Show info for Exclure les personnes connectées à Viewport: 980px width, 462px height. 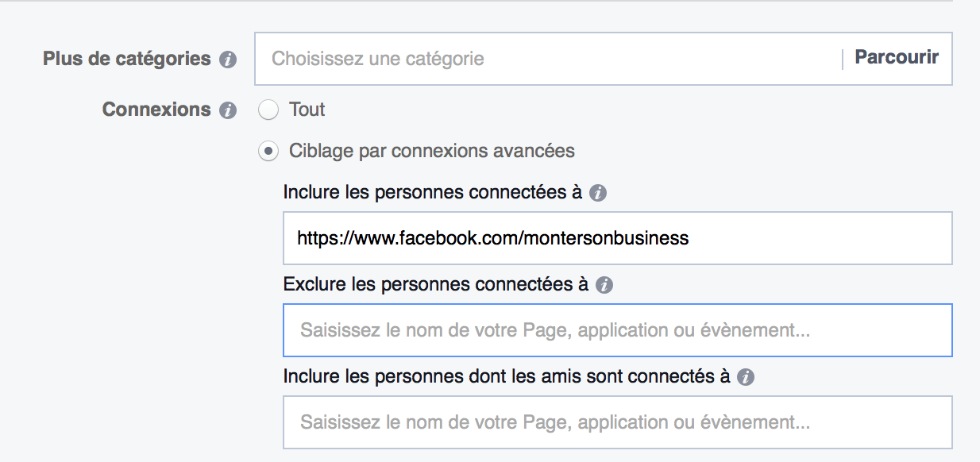pos(604,285)
